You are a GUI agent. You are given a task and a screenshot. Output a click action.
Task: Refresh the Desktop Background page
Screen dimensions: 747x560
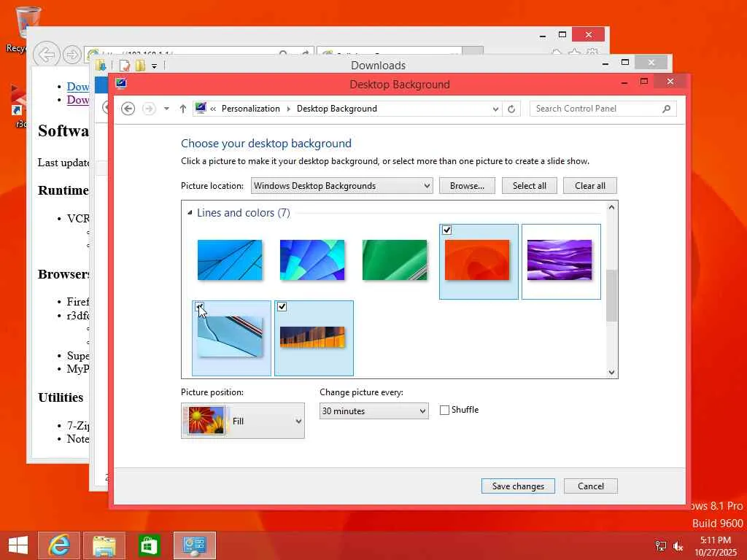(x=511, y=109)
